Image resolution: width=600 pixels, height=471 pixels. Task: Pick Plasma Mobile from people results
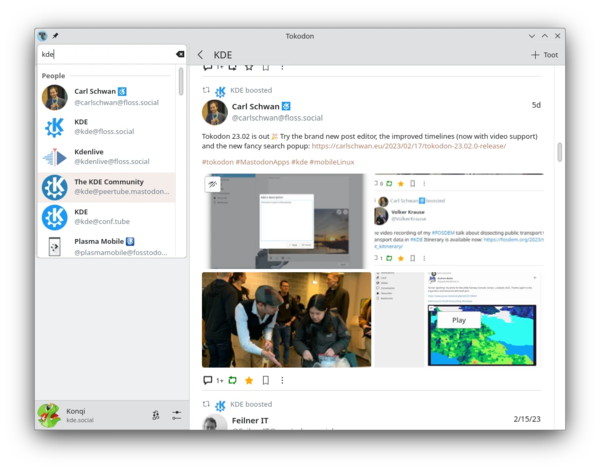coord(105,246)
